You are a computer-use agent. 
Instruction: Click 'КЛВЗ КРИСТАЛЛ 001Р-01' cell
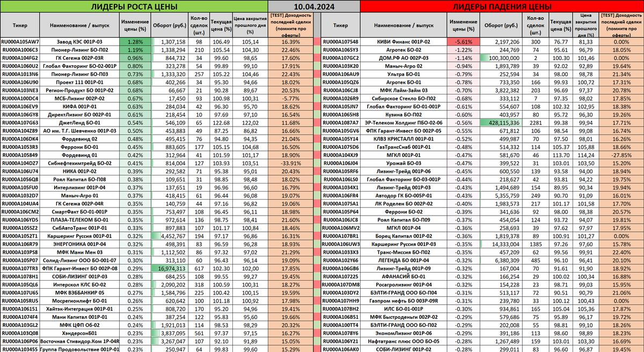[x=404, y=138]
